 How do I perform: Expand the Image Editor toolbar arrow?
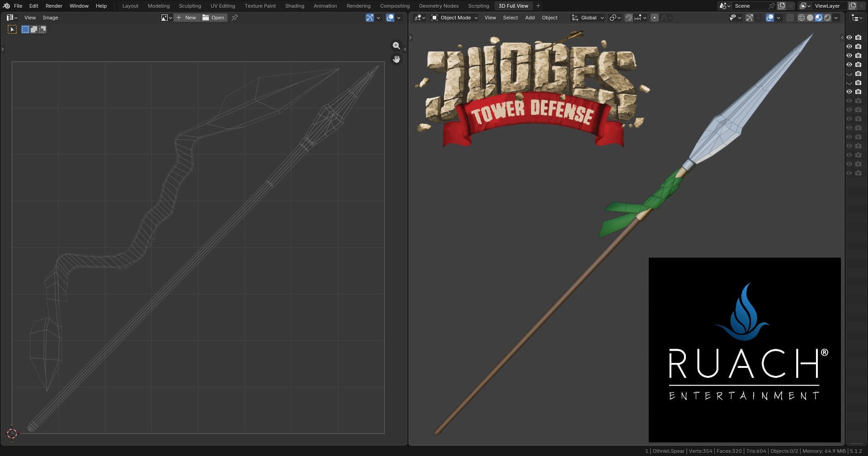click(2, 49)
